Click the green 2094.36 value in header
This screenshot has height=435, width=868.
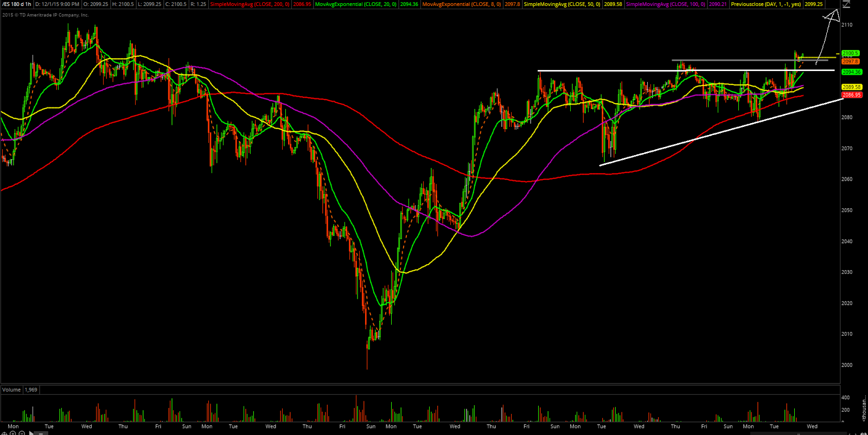(x=409, y=4)
